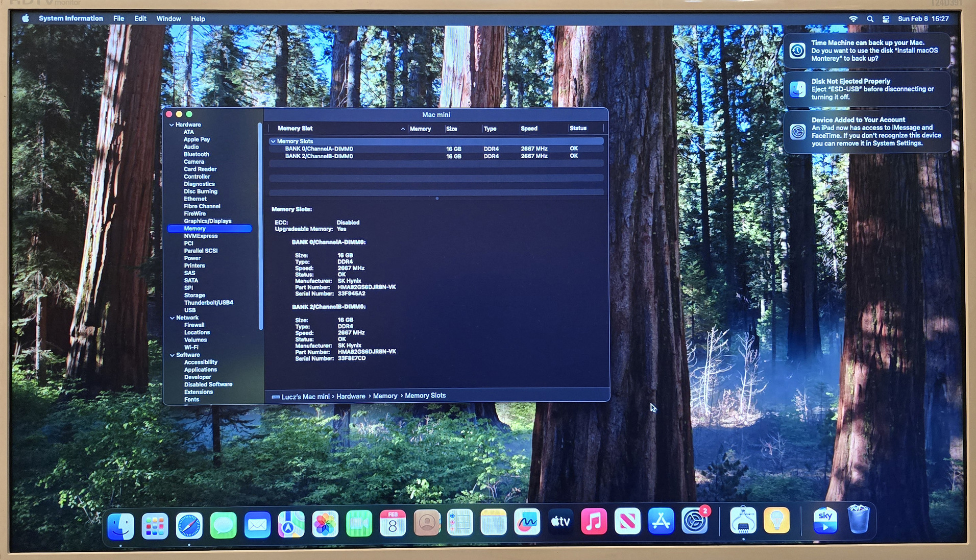
Task: Launch the Music app from the Dock
Action: (594, 521)
